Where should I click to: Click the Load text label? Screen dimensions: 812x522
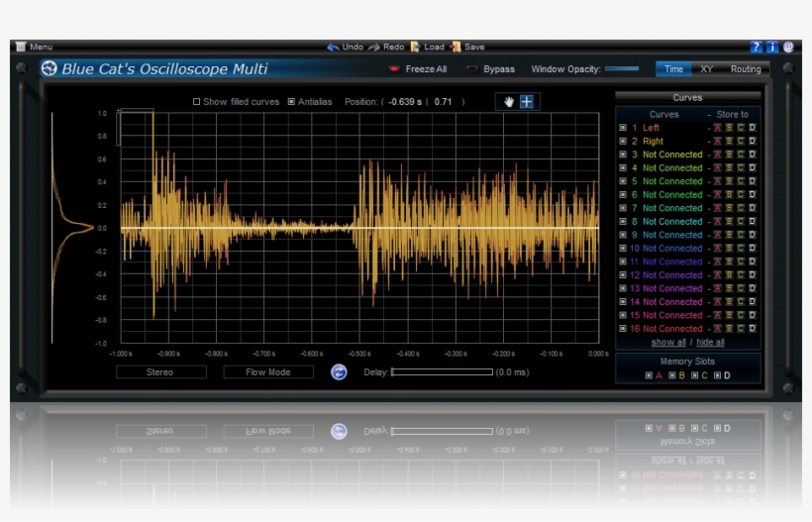click(434, 48)
